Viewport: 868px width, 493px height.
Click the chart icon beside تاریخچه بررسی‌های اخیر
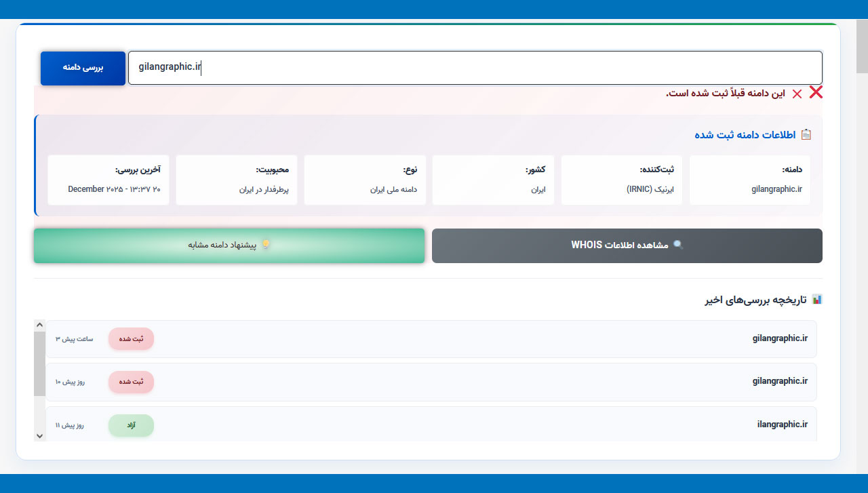pos(817,299)
